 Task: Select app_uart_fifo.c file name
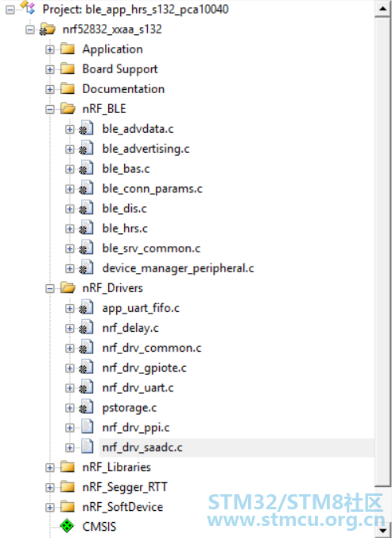pos(141,308)
